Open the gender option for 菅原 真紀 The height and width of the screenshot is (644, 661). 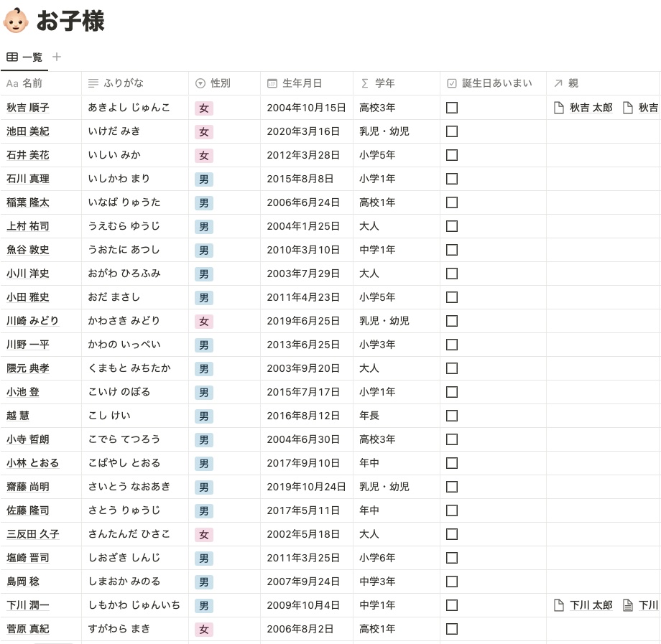203,629
